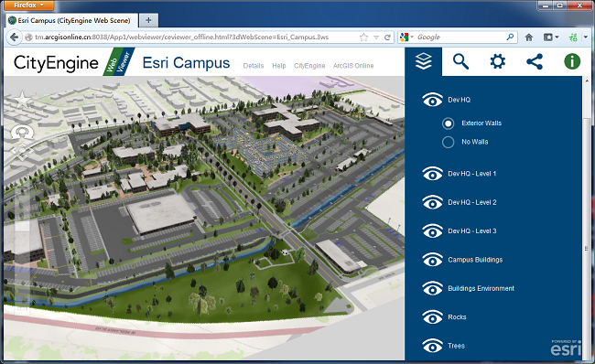Open the Firefox Home page icon

coord(528,37)
